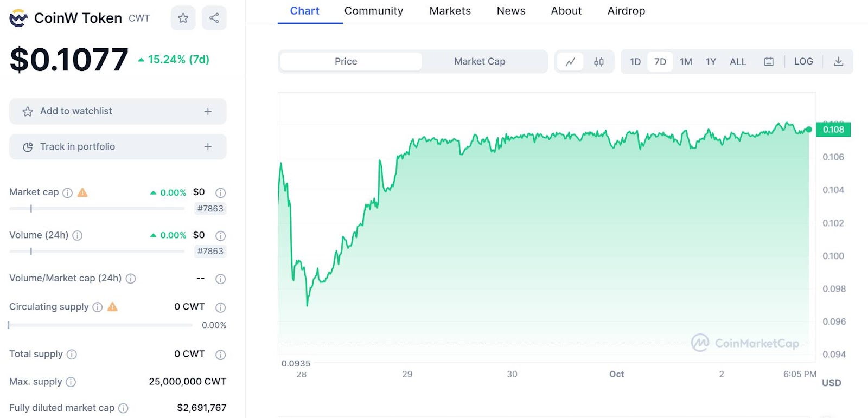The height and width of the screenshot is (418, 868).
Task: Open the share button near CWT
Action: tap(214, 18)
